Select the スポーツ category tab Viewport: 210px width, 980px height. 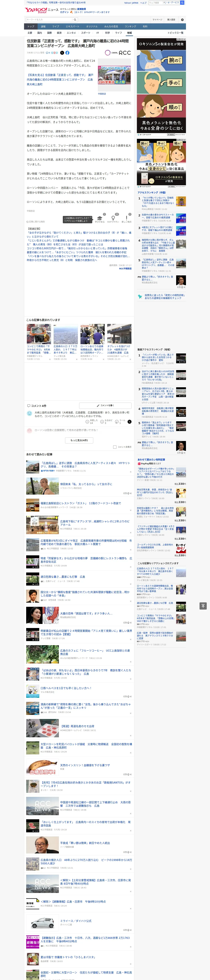pos(86,33)
